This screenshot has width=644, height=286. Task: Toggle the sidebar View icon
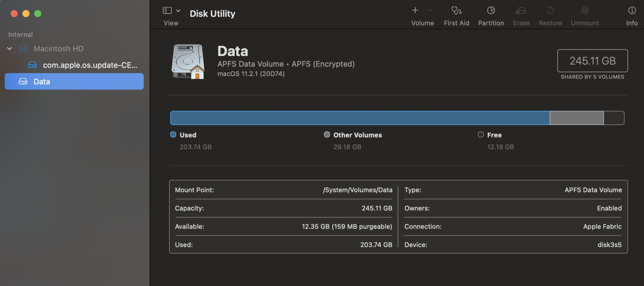(167, 11)
